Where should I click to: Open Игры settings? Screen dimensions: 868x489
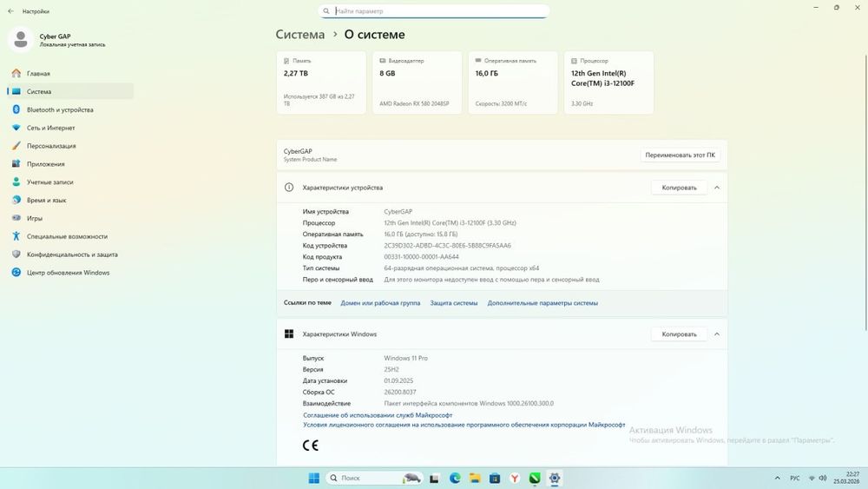tap(70, 218)
